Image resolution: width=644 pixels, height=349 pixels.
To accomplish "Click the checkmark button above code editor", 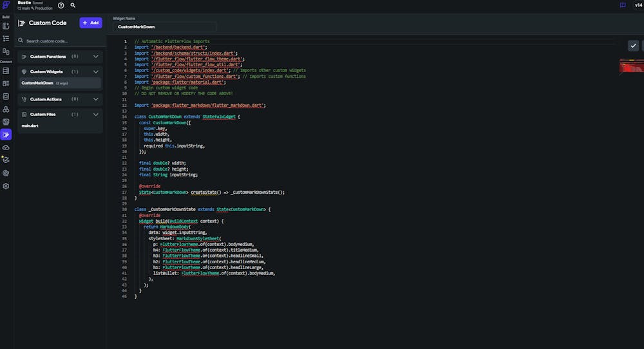I will [x=633, y=45].
